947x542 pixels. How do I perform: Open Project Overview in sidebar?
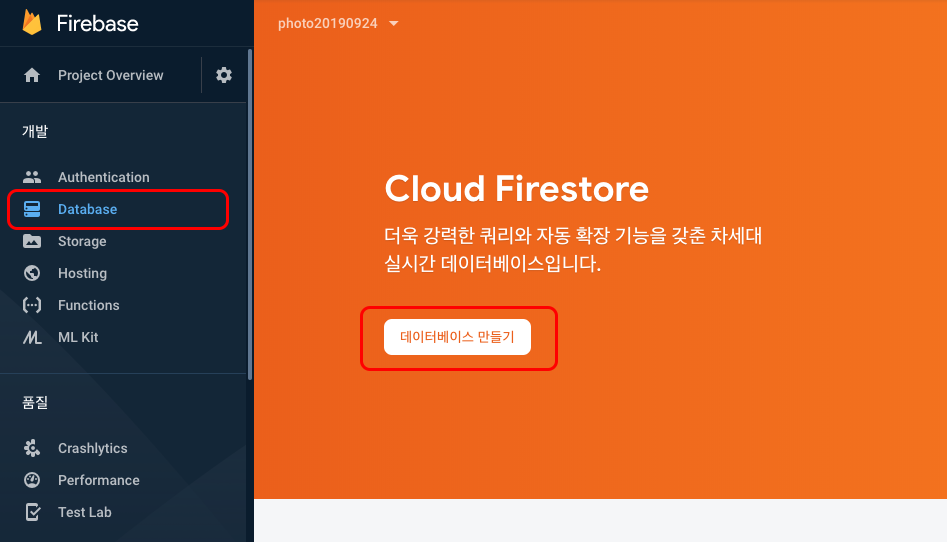pyautogui.click(x=111, y=75)
